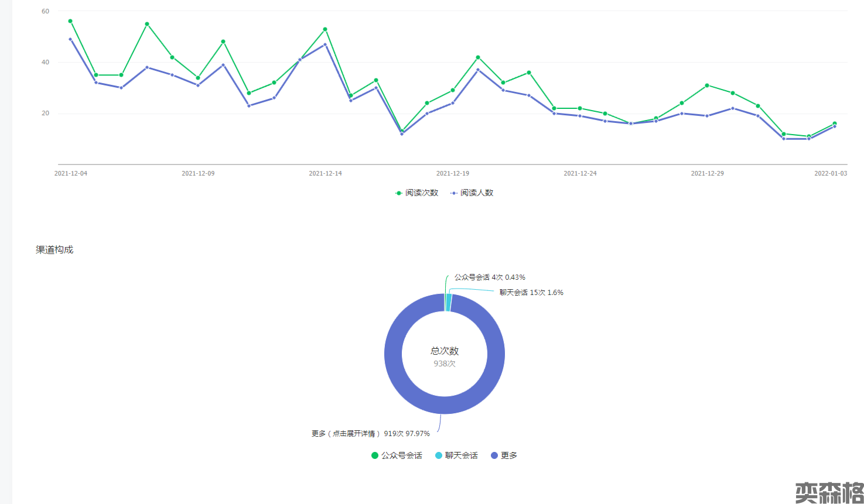Screen dimensions: 864x504
Task: Click the blue data point at 2021-12-04
Action: click(x=70, y=39)
